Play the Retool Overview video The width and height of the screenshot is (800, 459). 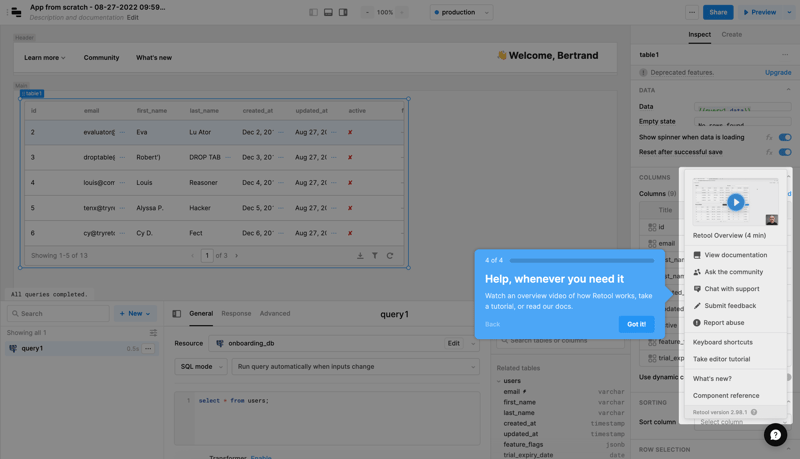(x=735, y=202)
